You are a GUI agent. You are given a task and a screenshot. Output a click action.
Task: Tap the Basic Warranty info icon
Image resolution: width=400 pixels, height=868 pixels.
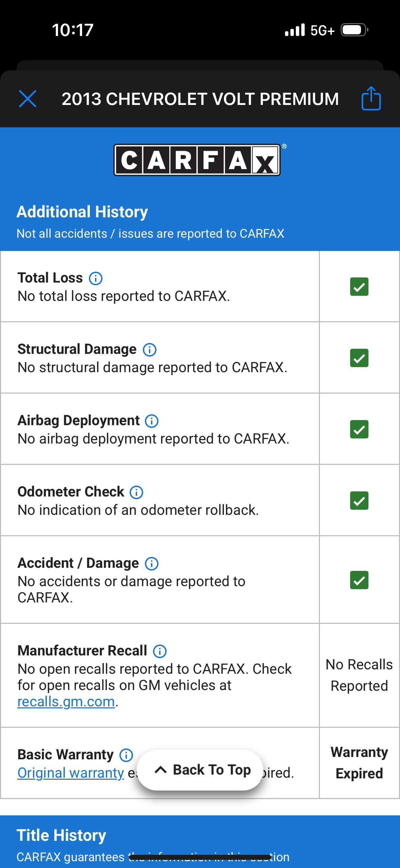pos(126,755)
